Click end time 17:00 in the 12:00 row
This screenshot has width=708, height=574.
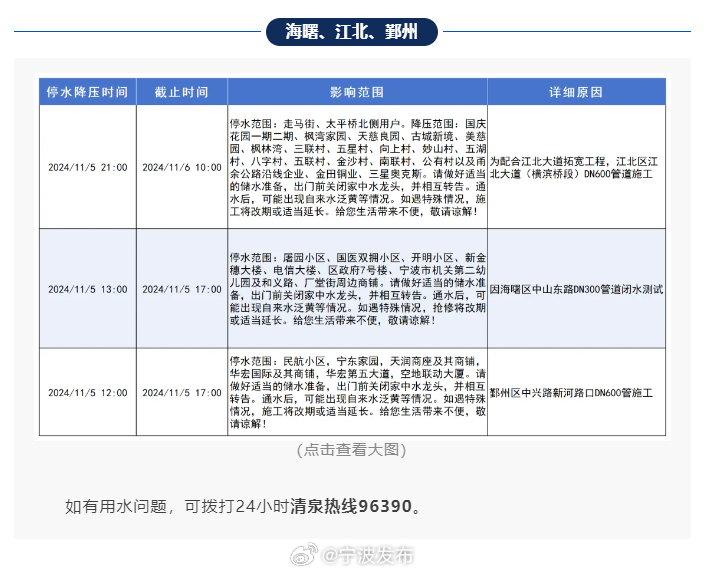tap(182, 393)
